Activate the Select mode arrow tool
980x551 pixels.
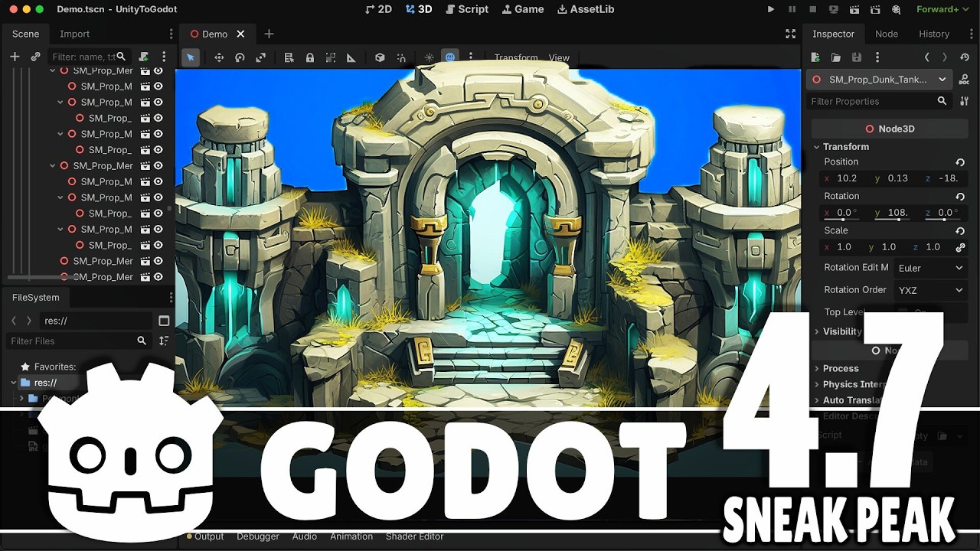click(x=191, y=57)
